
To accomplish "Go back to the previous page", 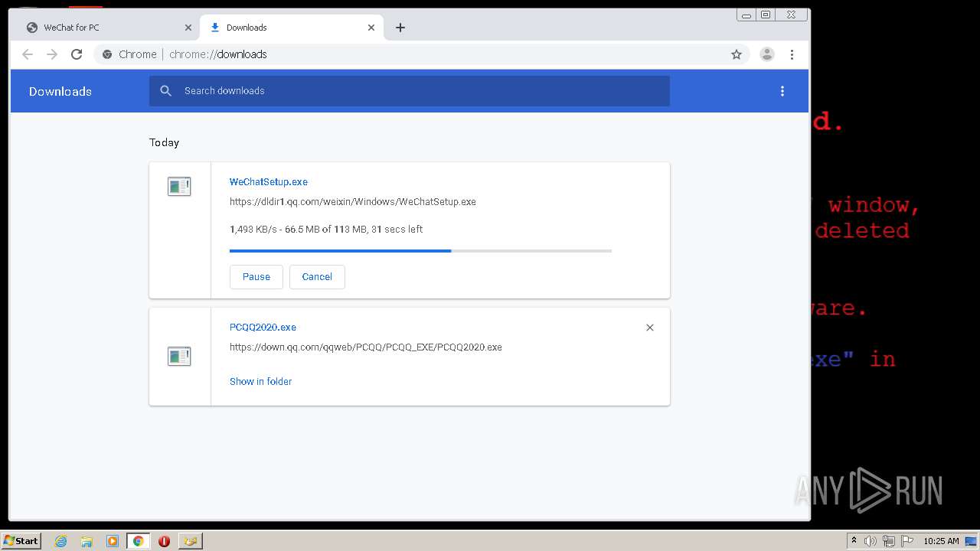I will [x=28, y=54].
